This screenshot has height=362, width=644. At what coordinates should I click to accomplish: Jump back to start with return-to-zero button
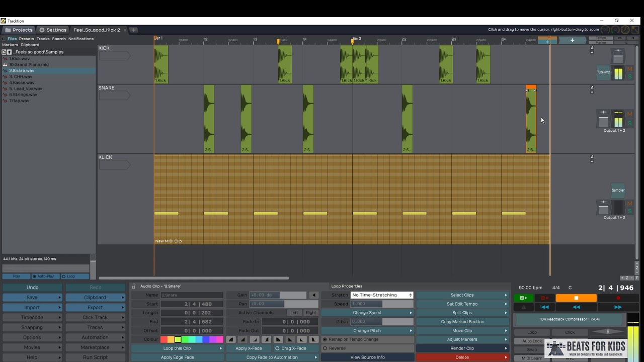tap(544, 307)
